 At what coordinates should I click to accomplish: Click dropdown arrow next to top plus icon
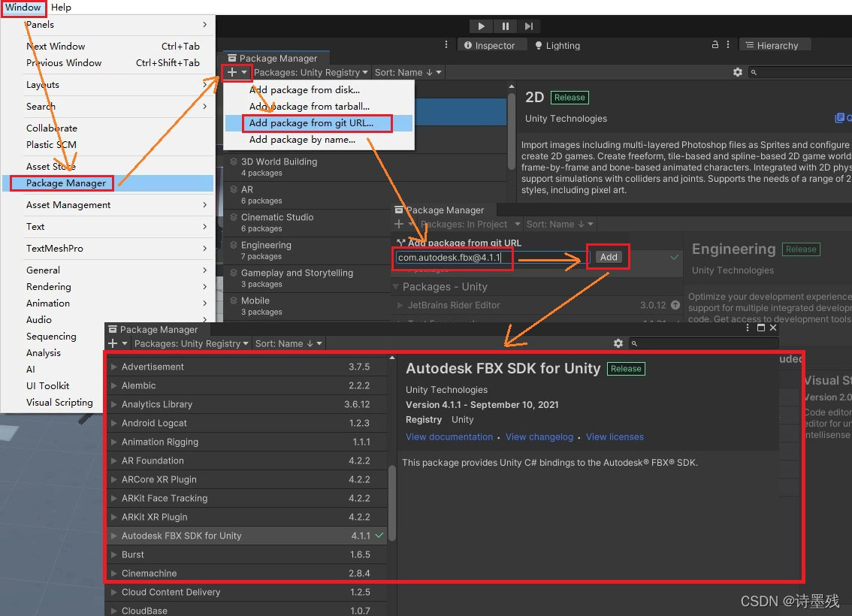tap(244, 72)
